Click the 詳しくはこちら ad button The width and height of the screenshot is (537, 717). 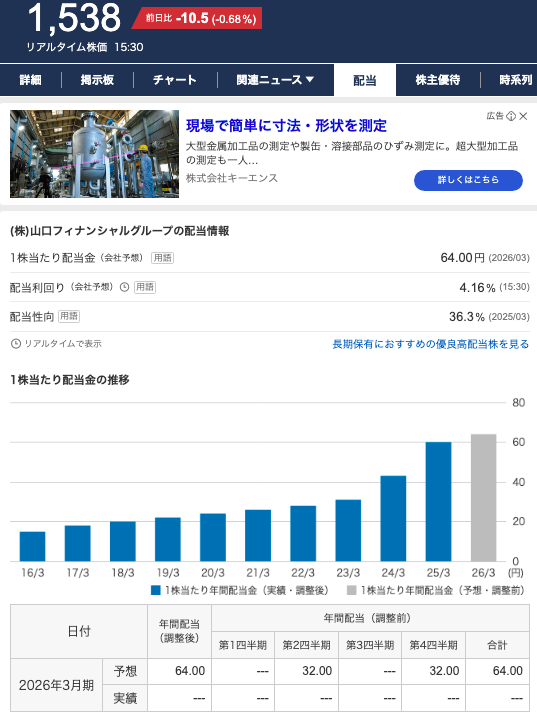coord(468,180)
